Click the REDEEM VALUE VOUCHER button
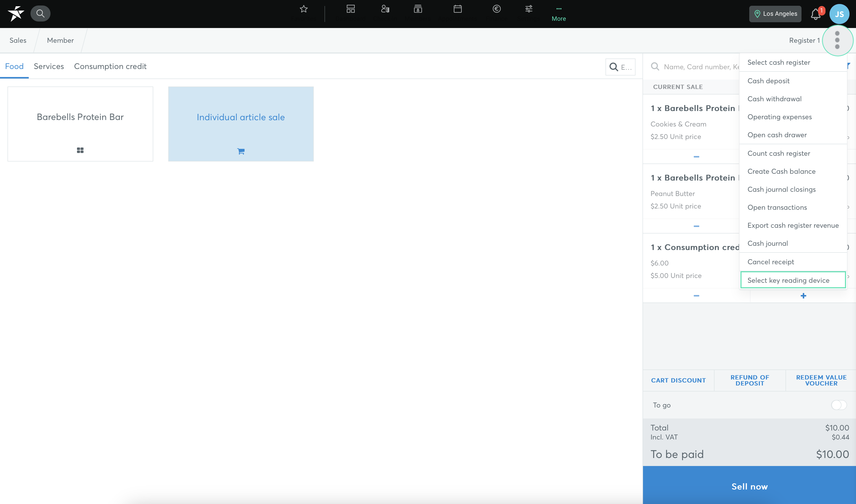Image resolution: width=856 pixels, height=504 pixels. pos(821,380)
